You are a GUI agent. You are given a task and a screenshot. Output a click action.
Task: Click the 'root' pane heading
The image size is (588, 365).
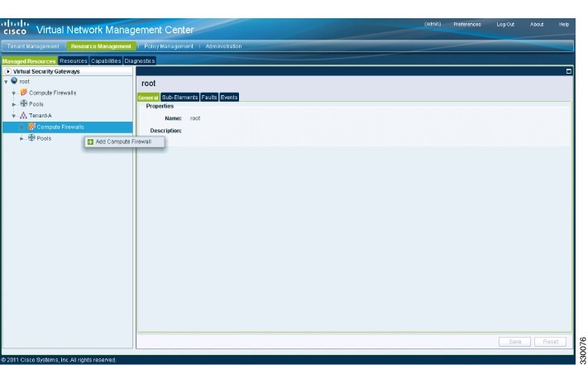[149, 84]
